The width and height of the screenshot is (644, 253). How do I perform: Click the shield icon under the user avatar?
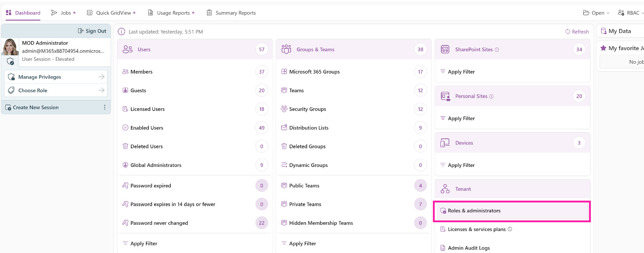click(x=10, y=61)
